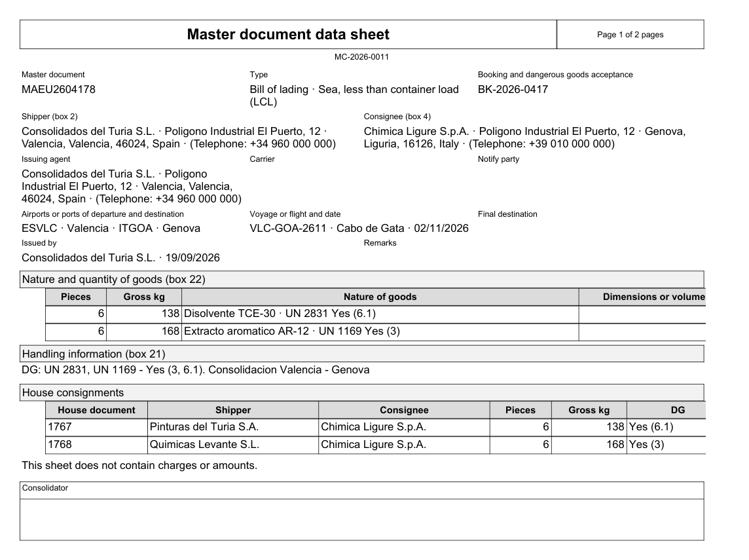Click the Voyage or flight and date label
This screenshot has height=560, width=749.
click(x=295, y=214)
